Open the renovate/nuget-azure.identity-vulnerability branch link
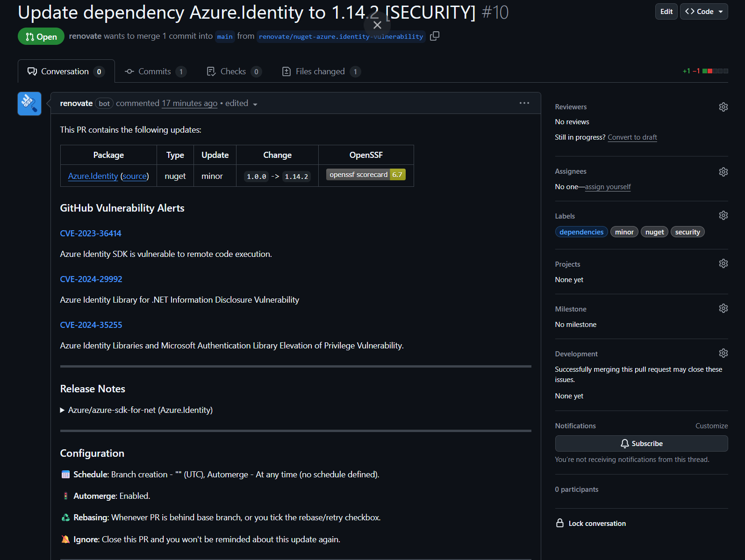The image size is (745, 560). (341, 36)
